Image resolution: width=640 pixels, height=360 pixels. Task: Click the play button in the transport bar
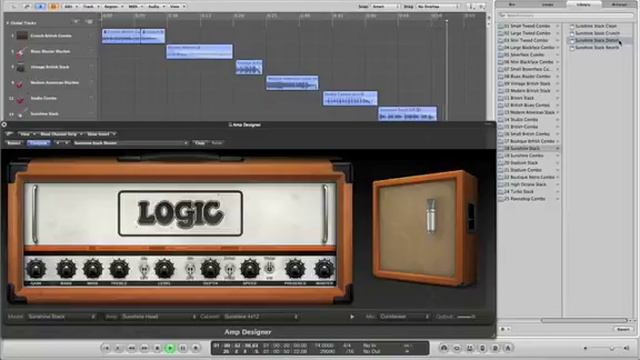pyautogui.click(x=170, y=348)
